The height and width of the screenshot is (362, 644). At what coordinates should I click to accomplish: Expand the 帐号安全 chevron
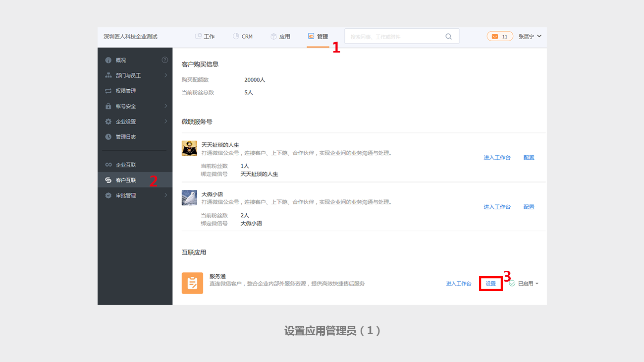tap(166, 106)
